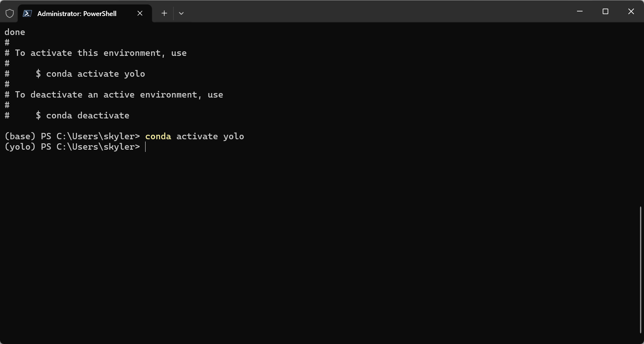This screenshot has width=644, height=344.
Task: Click the vertical scrollbar thumb
Action: (x=641, y=270)
